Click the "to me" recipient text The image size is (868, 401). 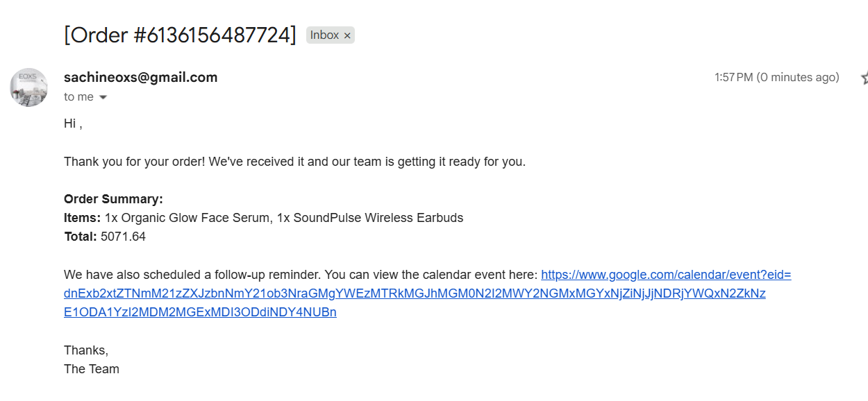(x=78, y=97)
